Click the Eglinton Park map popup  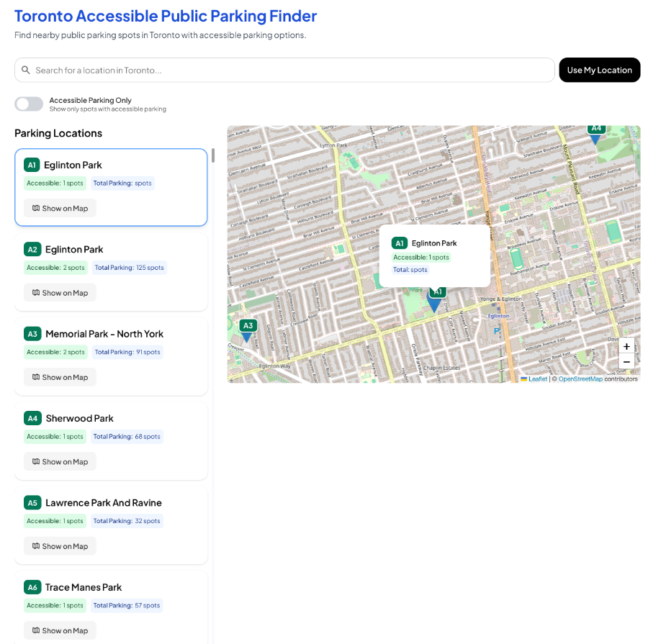[434, 256]
